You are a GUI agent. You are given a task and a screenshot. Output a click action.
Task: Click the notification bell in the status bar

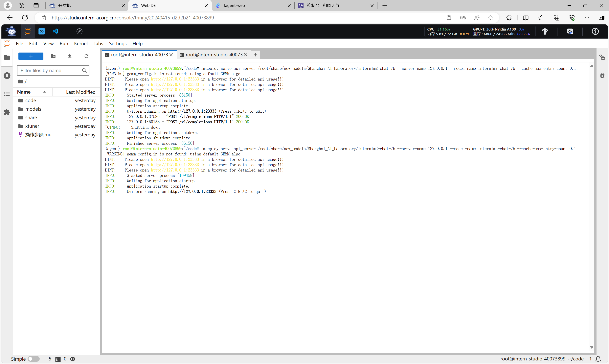pos(598,359)
